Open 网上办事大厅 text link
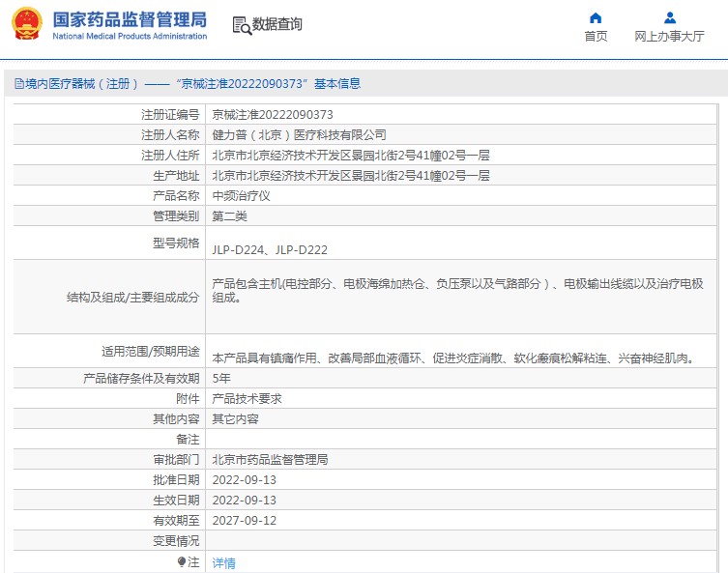728x573 pixels. coord(669,36)
